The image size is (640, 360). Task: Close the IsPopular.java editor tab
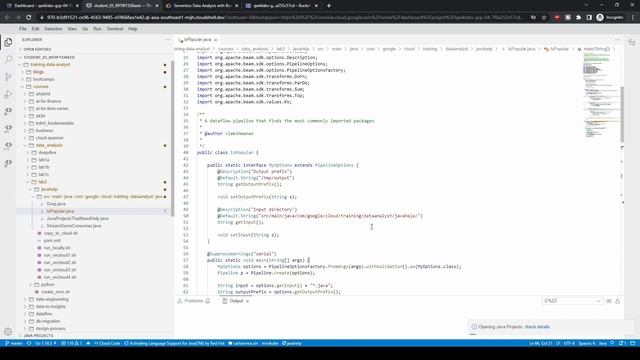[x=216, y=40]
